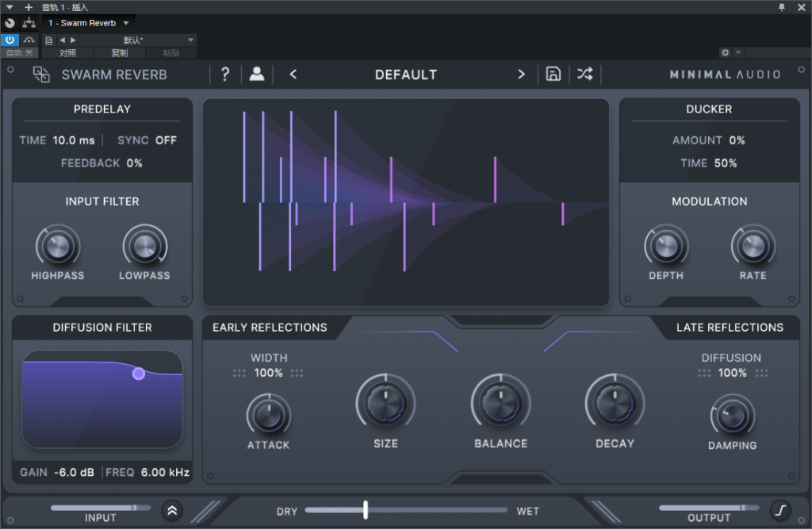The width and height of the screenshot is (812, 529).
Task: Expand the dropdown arrow beside the gear
Action: coord(738,52)
